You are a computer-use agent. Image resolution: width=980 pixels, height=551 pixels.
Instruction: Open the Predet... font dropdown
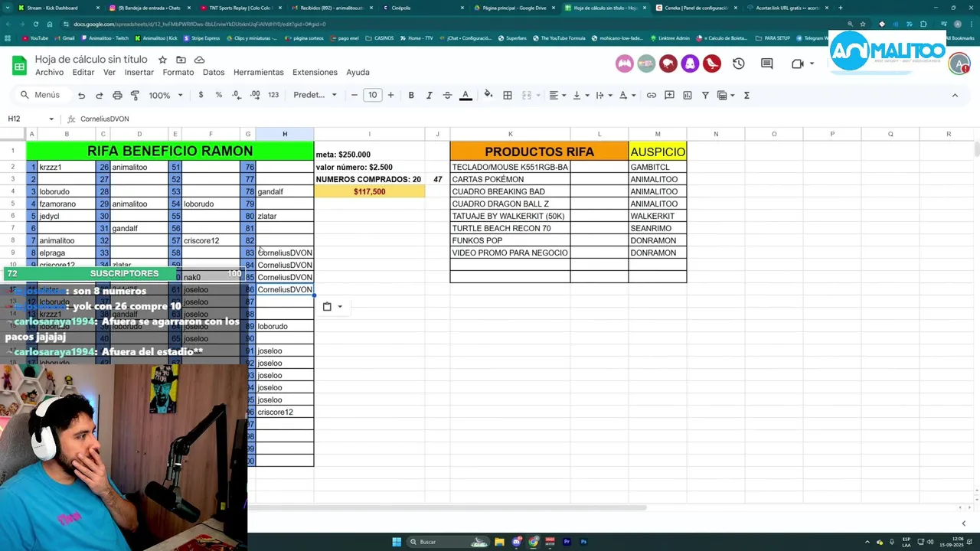point(315,95)
